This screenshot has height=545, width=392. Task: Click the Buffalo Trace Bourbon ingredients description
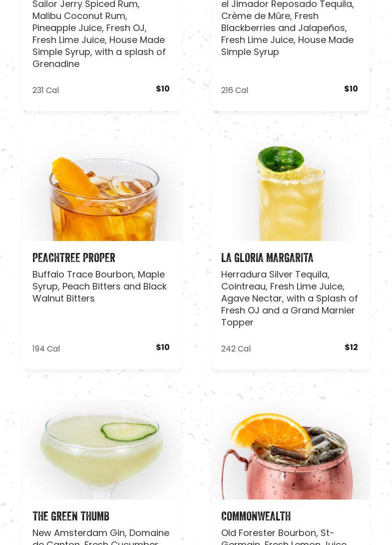tap(100, 286)
